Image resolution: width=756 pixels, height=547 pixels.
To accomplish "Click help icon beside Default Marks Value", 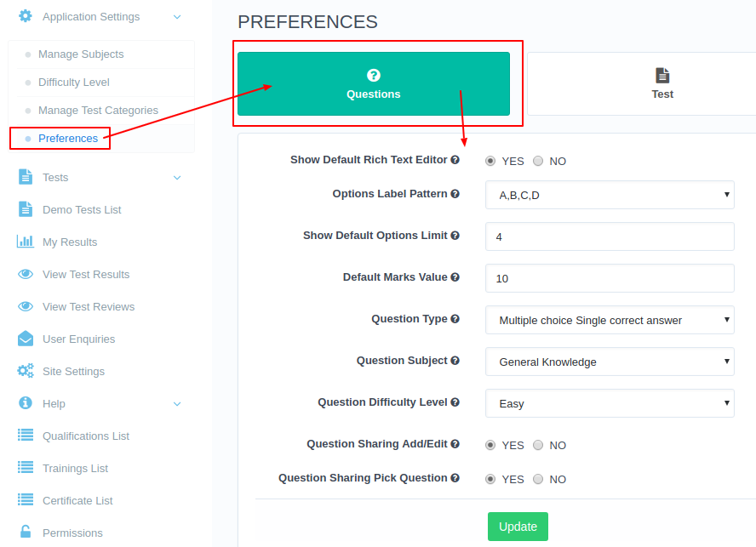I will point(455,277).
